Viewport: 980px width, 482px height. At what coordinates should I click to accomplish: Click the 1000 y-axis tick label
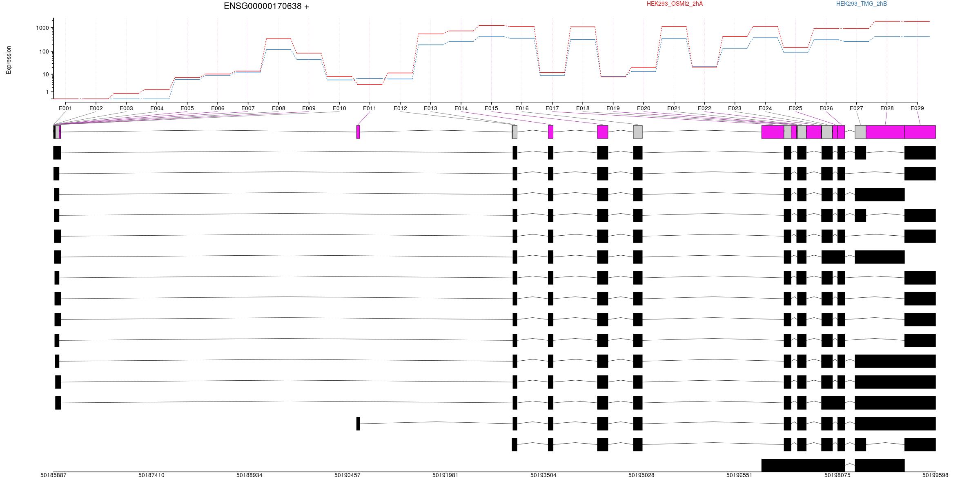(42, 28)
